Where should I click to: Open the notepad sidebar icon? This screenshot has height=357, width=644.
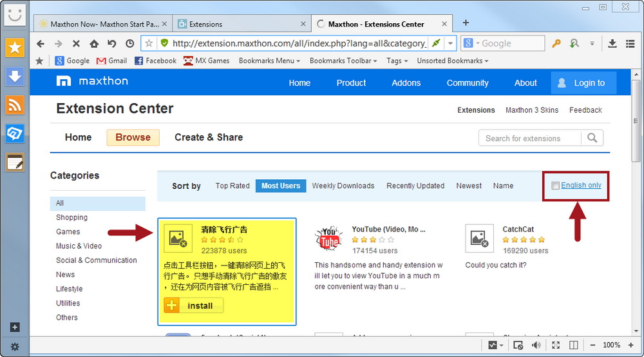(x=15, y=162)
